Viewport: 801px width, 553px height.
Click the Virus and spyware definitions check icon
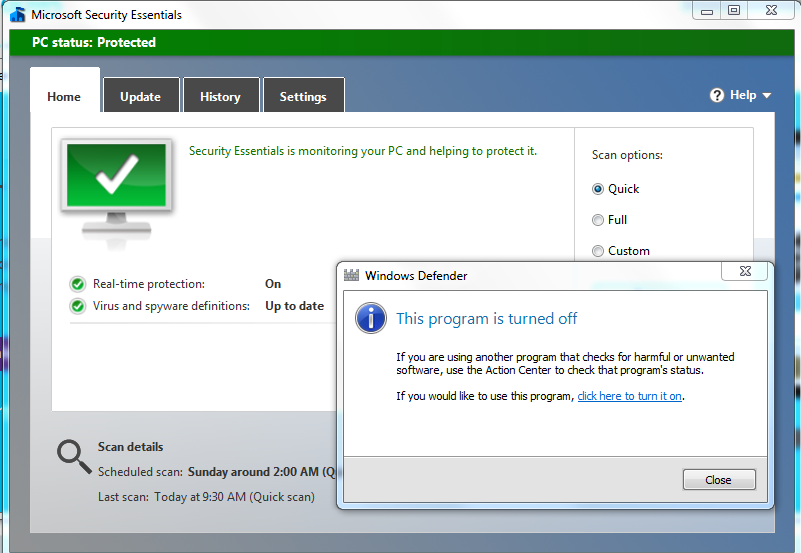[77, 306]
